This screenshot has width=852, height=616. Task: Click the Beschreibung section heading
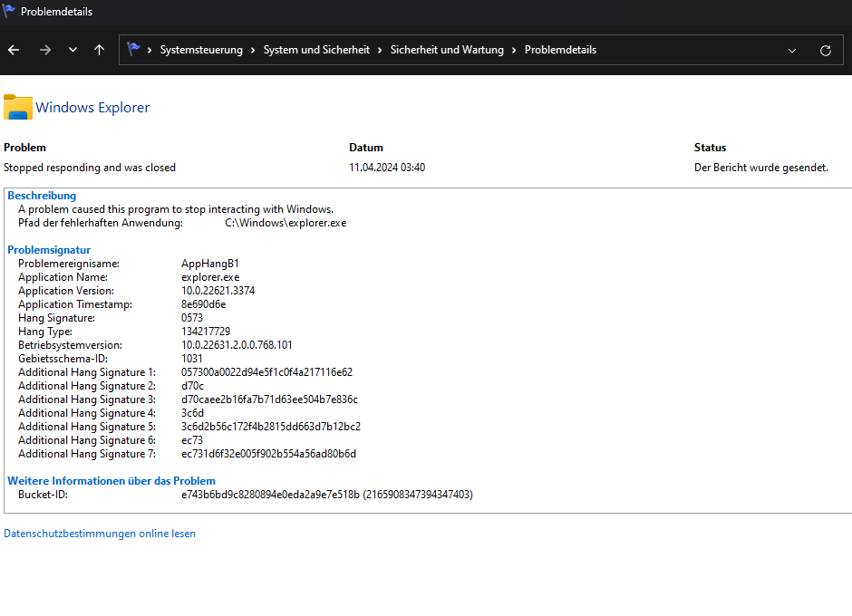[x=42, y=196]
